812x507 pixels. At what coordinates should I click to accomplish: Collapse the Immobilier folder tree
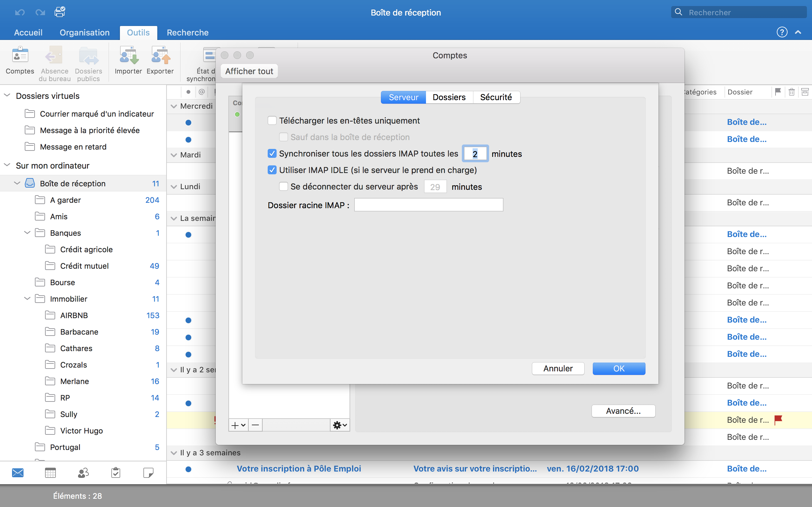tap(28, 299)
